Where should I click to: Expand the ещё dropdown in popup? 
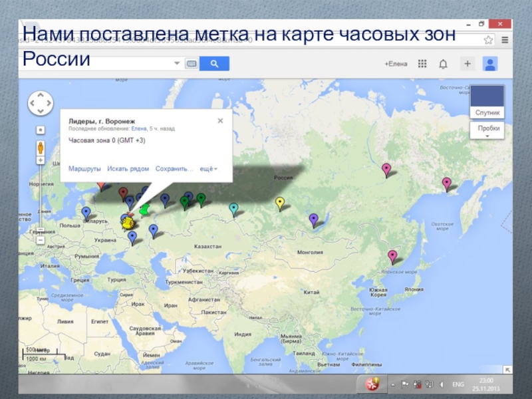tap(208, 169)
